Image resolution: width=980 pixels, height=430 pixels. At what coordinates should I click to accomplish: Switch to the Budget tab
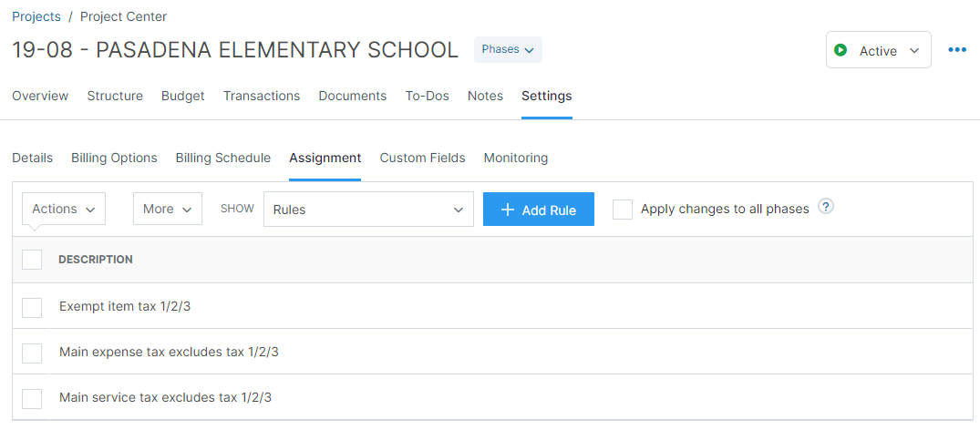183,97
